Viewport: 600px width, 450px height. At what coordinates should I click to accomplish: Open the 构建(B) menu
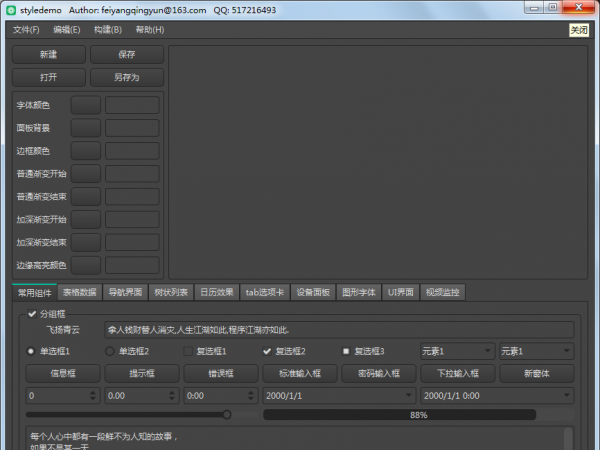click(108, 30)
